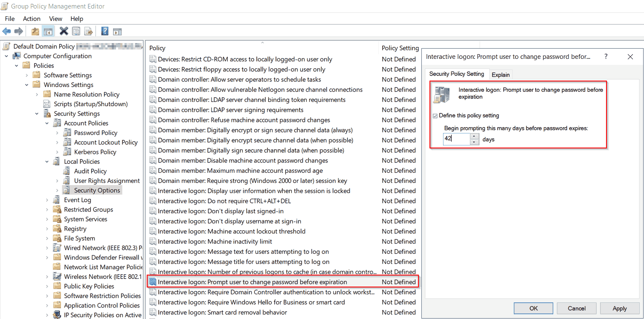Click the Show/Hide Console Tree toolbar icon
Viewport: 644px width, 319px height.
pyautogui.click(x=48, y=31)
